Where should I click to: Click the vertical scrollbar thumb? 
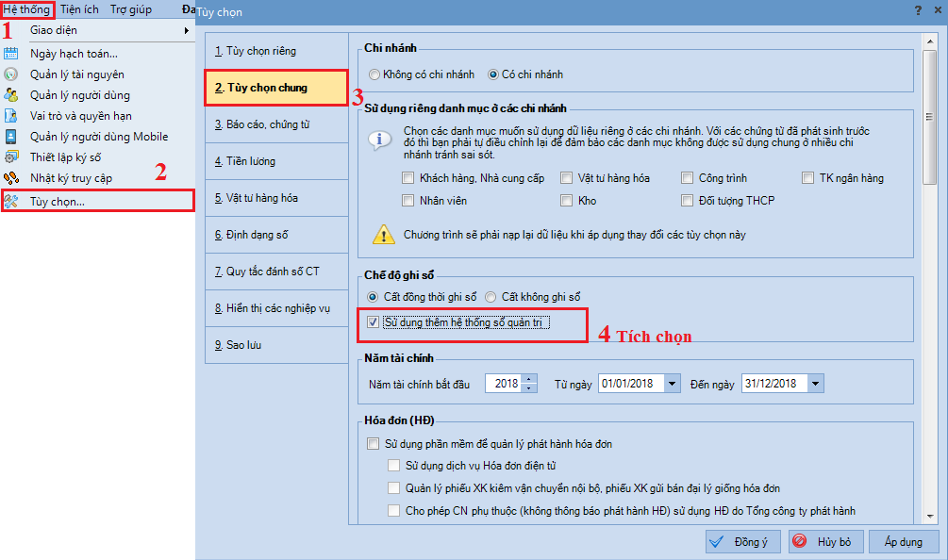click(x=929, y=117)
